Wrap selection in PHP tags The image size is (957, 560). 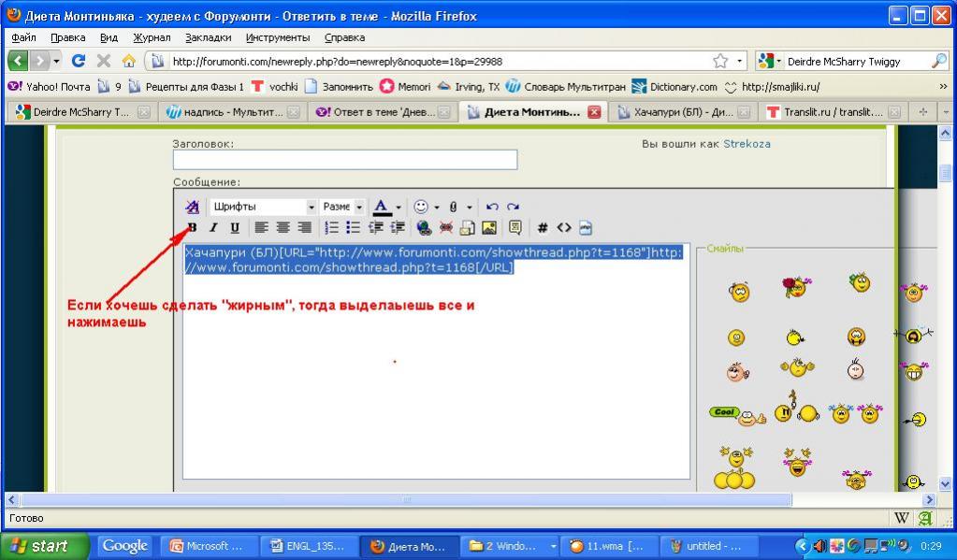click(x=586, y=227)
